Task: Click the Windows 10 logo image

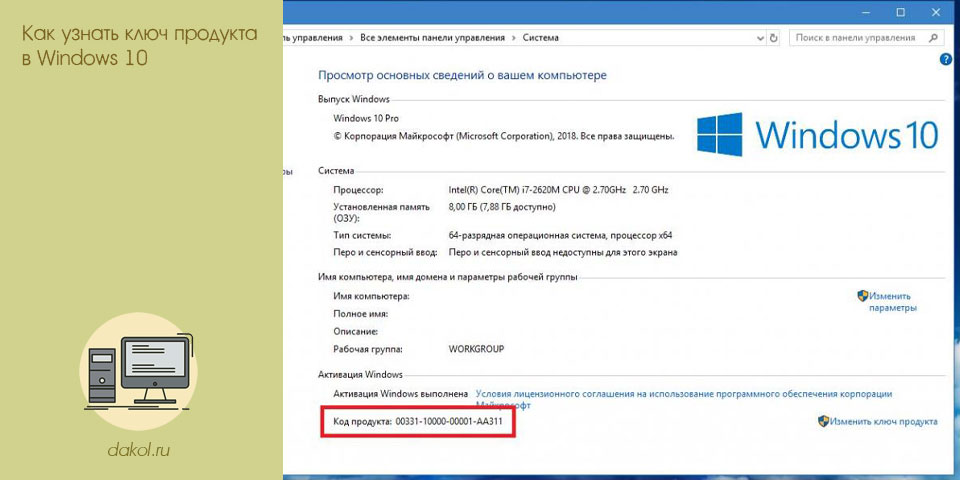Action: 817,133
